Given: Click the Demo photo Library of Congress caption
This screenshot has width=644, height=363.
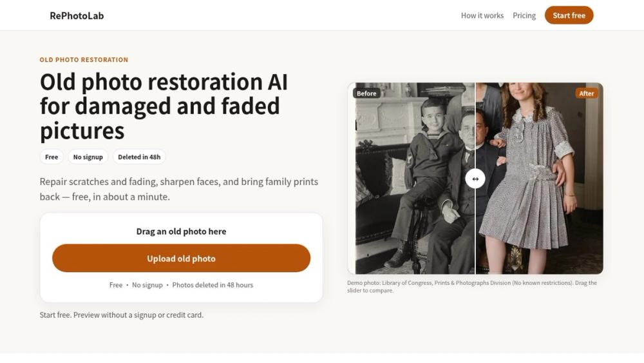Looking at the screenshot, I should [x=472, y=286].
